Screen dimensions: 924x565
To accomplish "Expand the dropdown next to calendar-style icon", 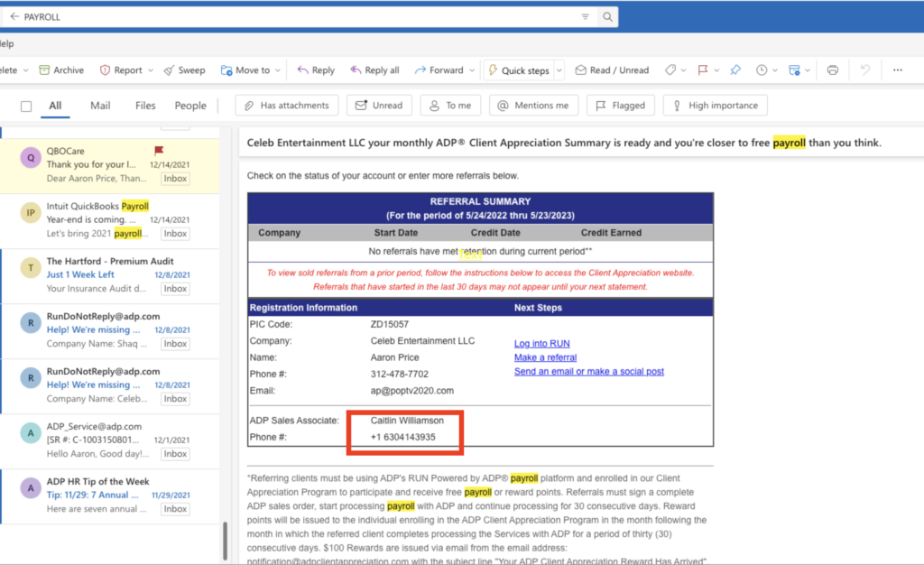I will [x=808, y=70].
